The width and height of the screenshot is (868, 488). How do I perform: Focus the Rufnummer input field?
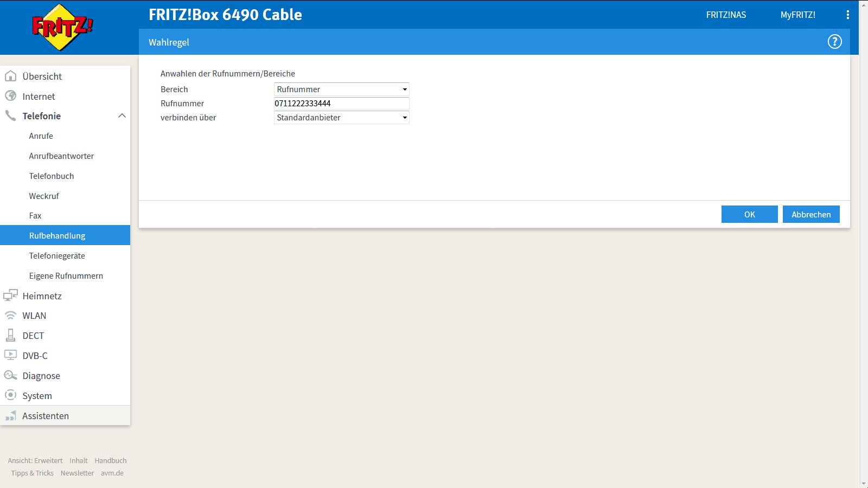342,104
